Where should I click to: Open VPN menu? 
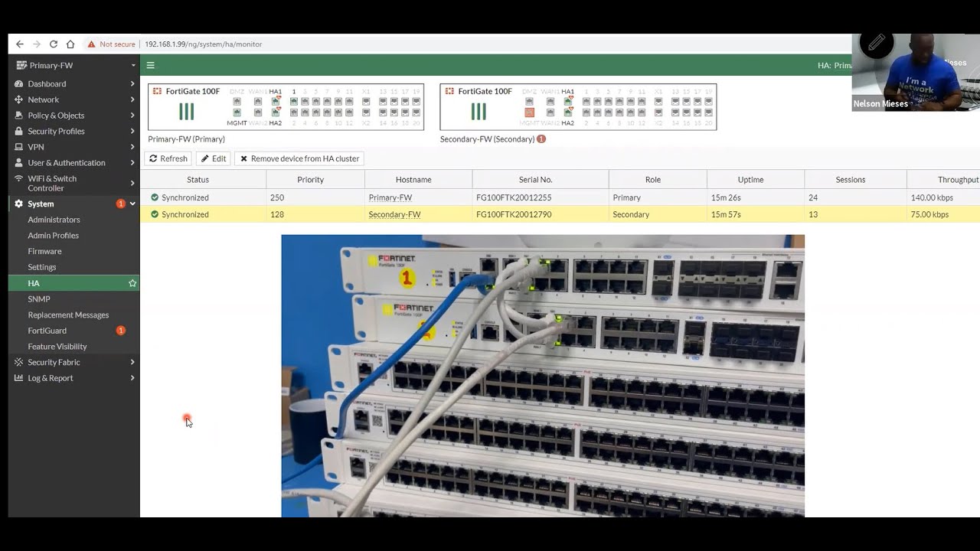tap(74, 147)
